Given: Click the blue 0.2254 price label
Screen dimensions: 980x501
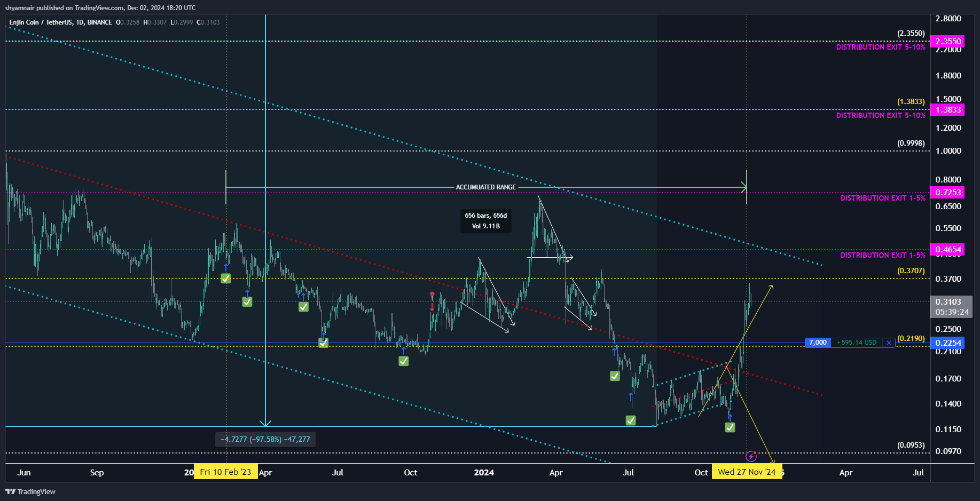Looking at the screenshot, I should click(x=948, y=343).
